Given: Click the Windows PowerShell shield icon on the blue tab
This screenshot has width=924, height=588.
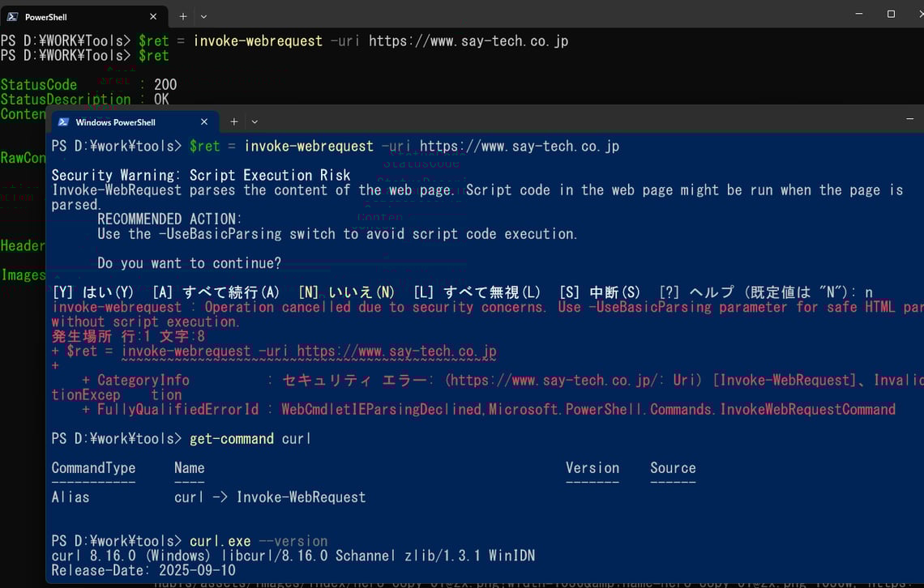Looking at the screenshot, I should [62, 121].
